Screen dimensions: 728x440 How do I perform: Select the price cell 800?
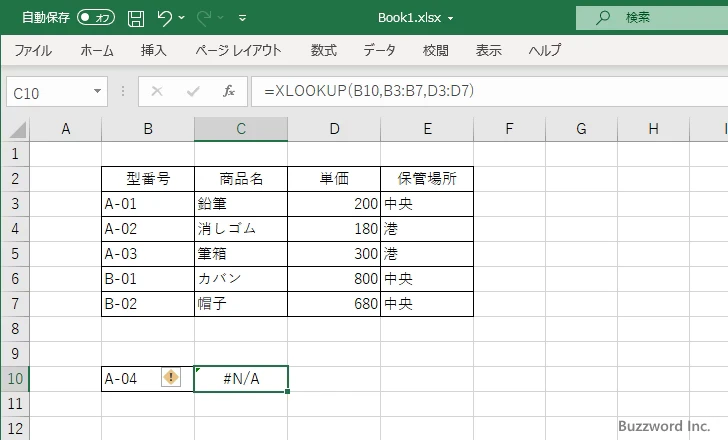[x=334, y=279]
